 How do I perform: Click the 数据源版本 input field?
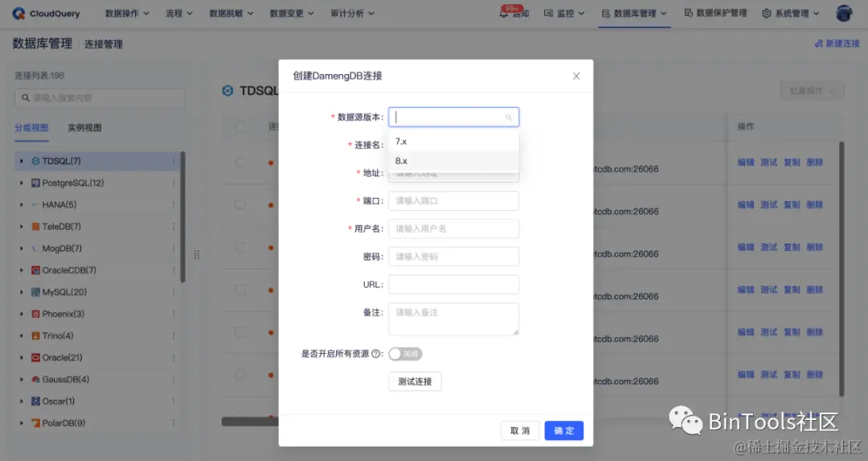pos(453,117)
